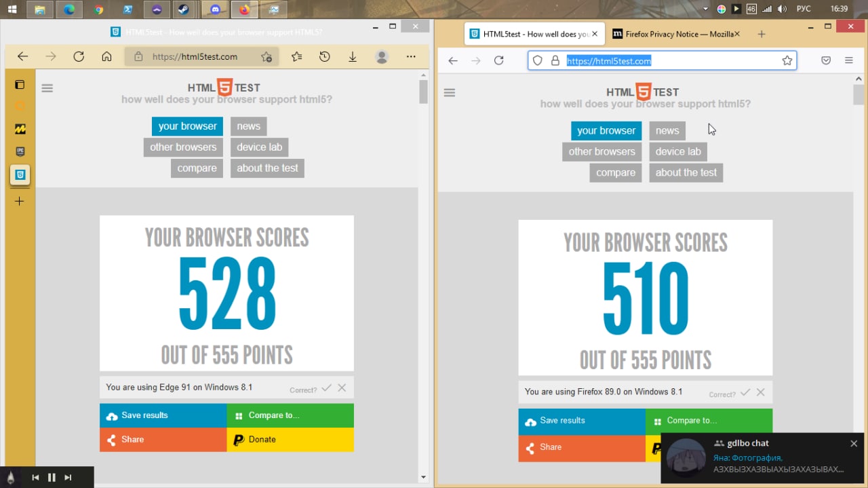Select 'your browser' in the Edge page
Image resolution: width=868 pixels, height=488 pixels.
[188, 126]
